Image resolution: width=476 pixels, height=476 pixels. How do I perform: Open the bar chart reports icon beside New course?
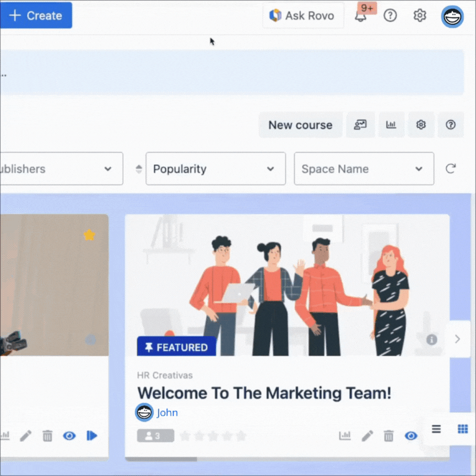pos(391,125)
